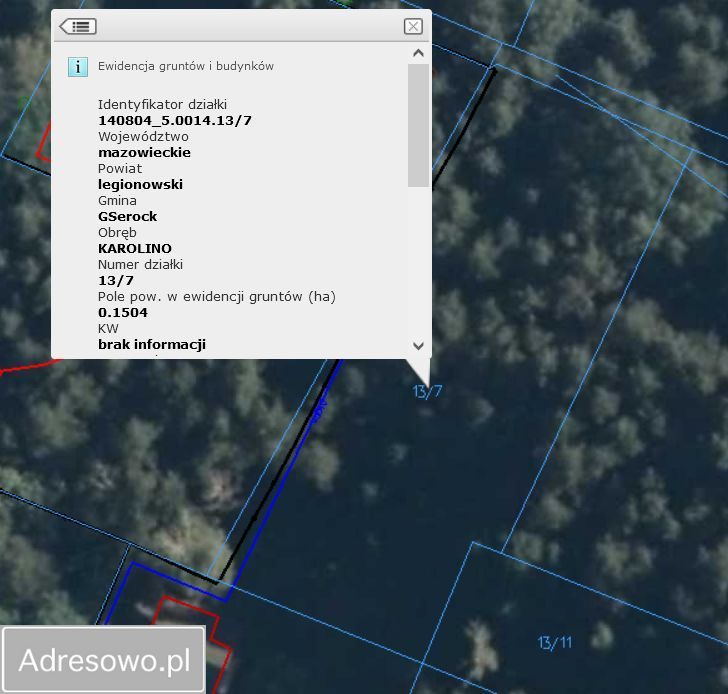This screenshot has height=694, width=728.
Task: Click the 'Województwo' label
Action: click(x=143, y=136)
